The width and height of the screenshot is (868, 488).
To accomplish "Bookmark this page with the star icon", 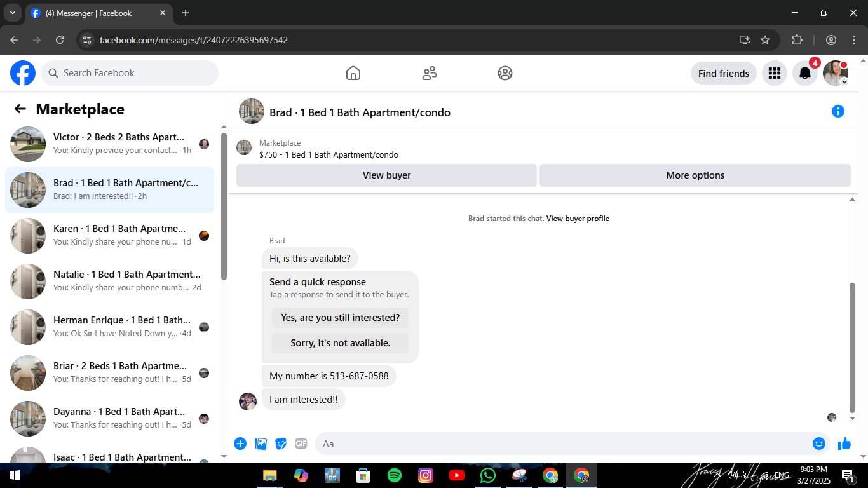I will [765, 40].
